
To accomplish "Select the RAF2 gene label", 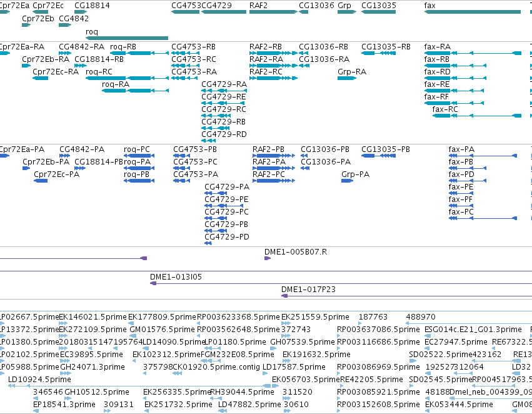I will [x=259, y=6].
